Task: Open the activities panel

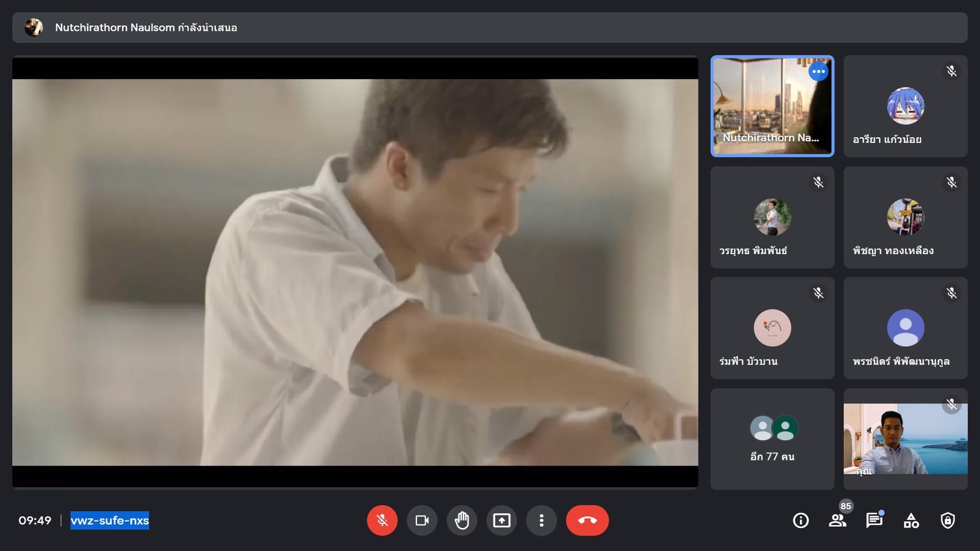Action: click(x=911, y=521)
